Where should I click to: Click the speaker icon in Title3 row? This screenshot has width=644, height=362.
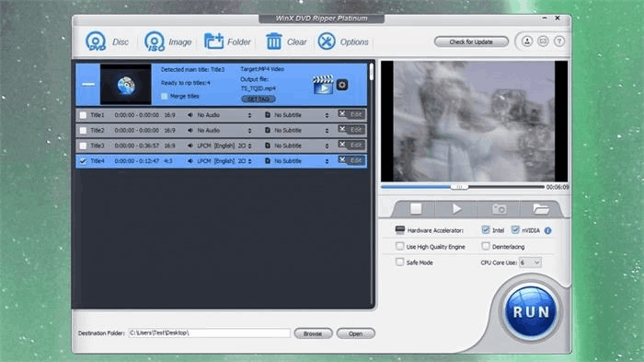pos(190,146)
